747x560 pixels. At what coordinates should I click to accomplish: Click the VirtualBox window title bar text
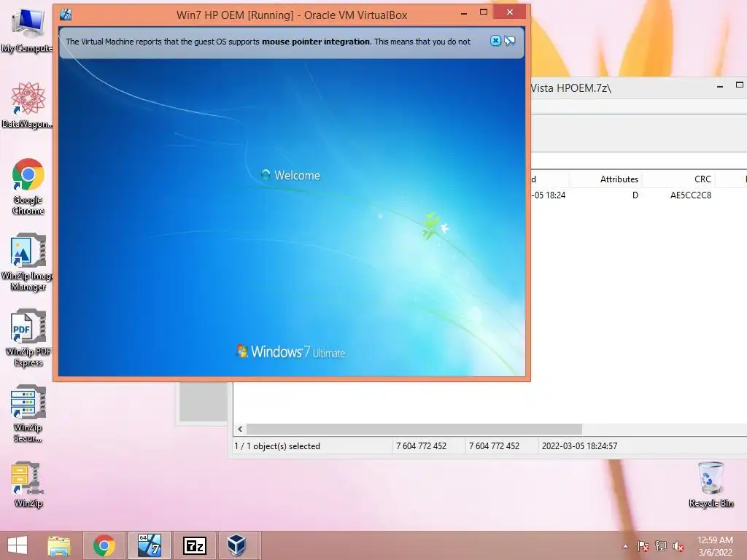click(292, 15)
